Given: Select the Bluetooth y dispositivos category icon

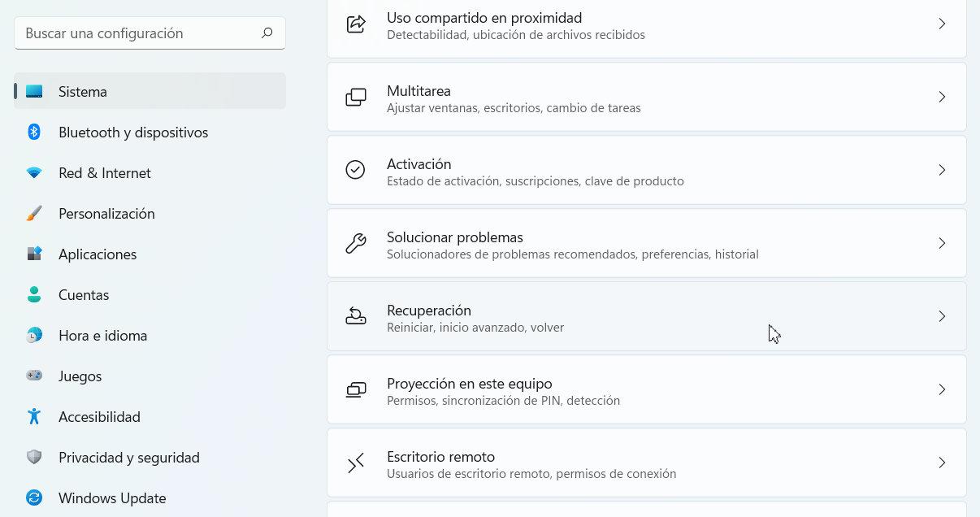Looking at the screenshot, I should pos(34,133).
